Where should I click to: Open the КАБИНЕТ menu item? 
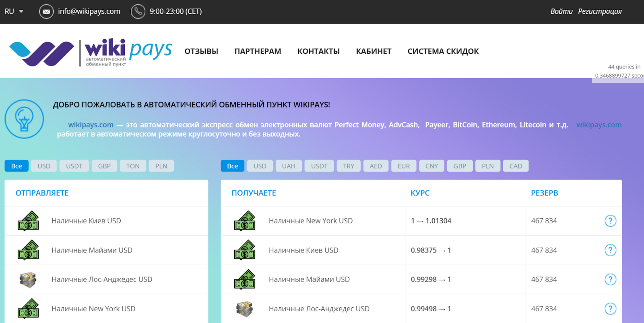(374, 51)
